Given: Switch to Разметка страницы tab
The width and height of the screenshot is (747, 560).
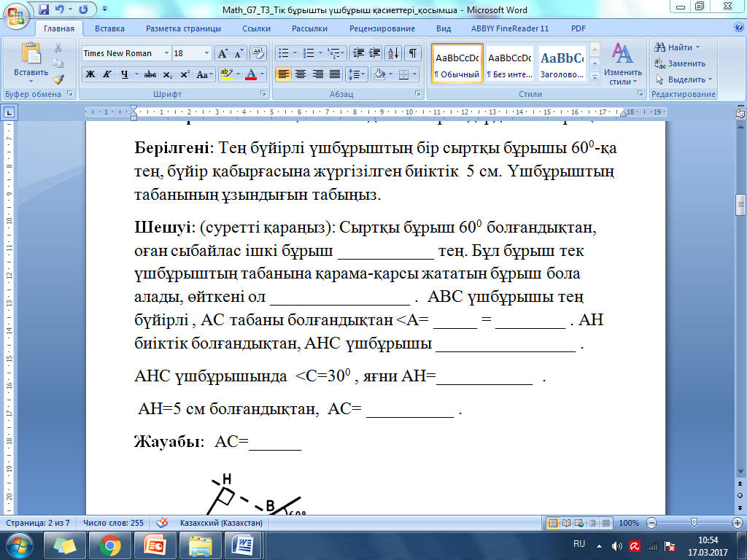Looking at the screenshot, I should [x=183, y=28].
